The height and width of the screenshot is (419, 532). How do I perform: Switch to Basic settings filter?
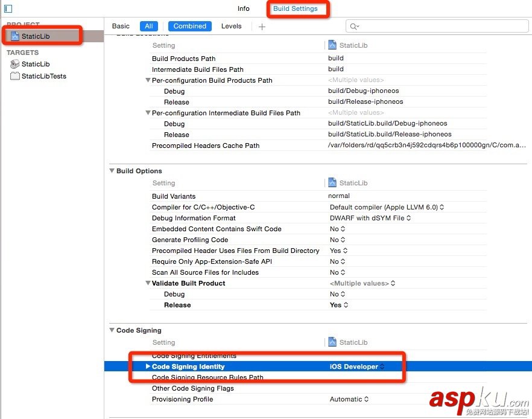(x=121, y=26)
